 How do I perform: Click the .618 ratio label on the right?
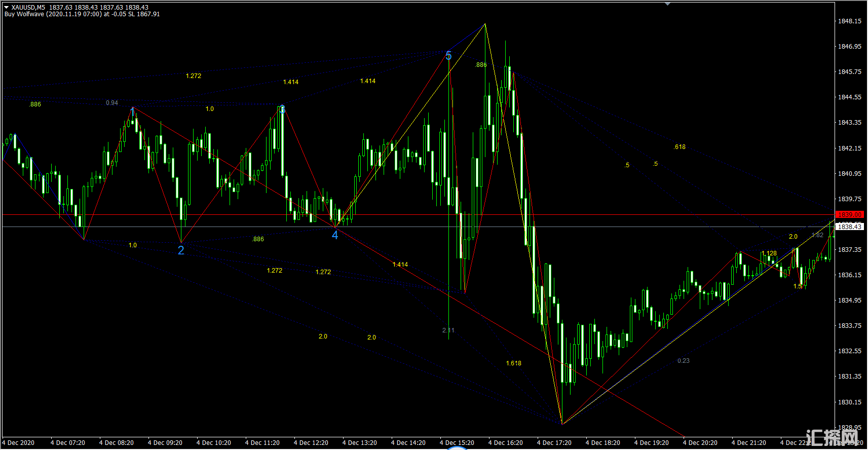[680, 147]
